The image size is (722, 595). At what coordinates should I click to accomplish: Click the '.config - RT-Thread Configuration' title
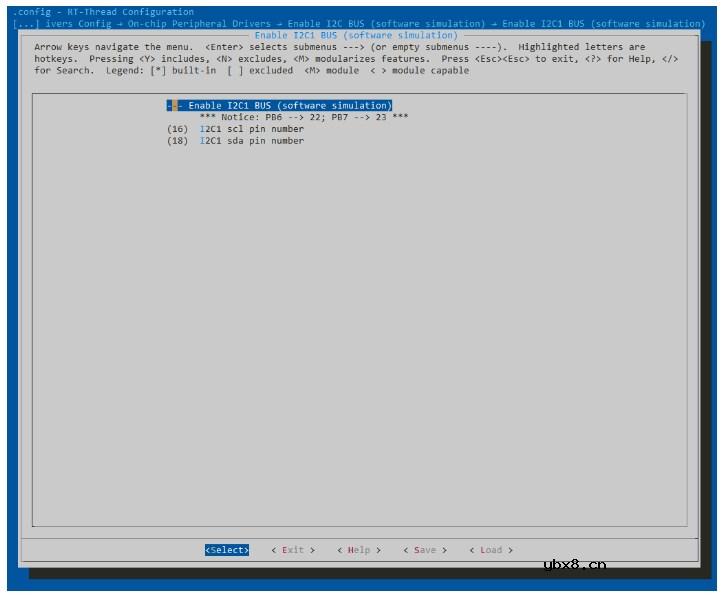point(103,12)
